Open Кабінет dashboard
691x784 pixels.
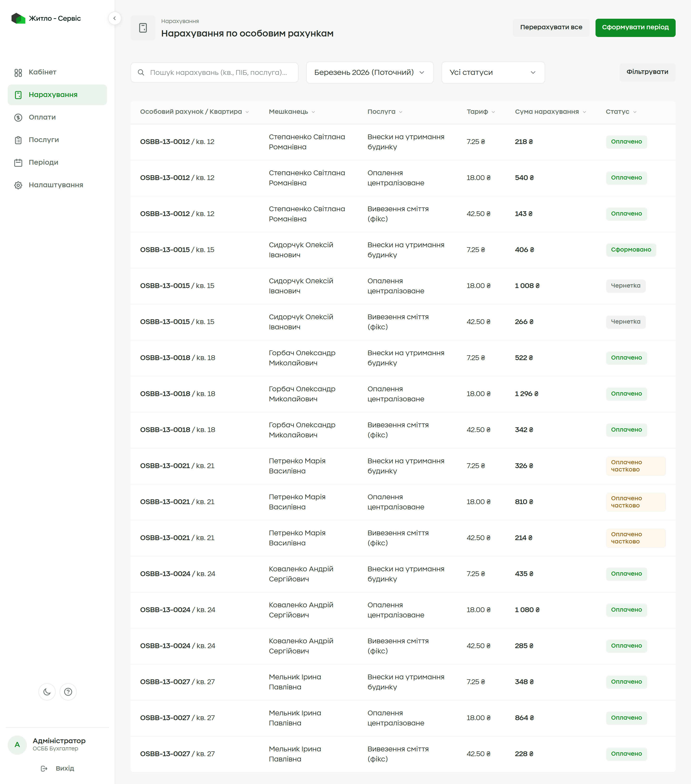[57, 72]
